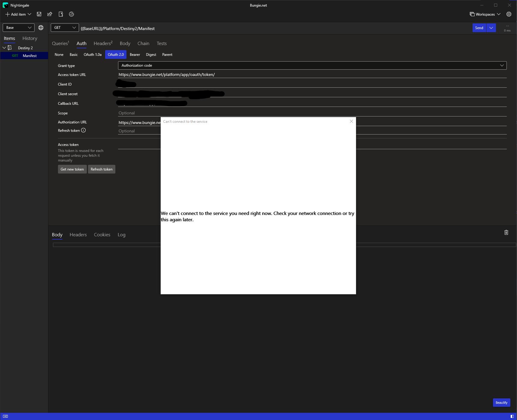Select the OAuth 1.0a auth type
Screen dimensions: 517x420
tap(93, 55)
